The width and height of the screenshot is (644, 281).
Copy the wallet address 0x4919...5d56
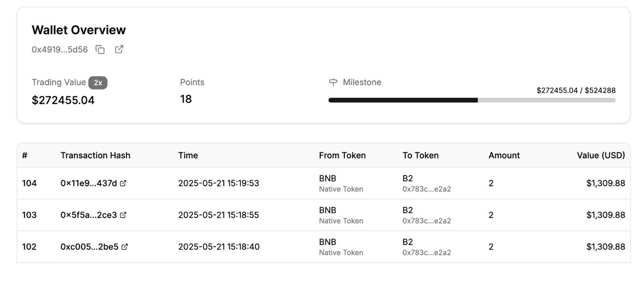coord(100,49)
